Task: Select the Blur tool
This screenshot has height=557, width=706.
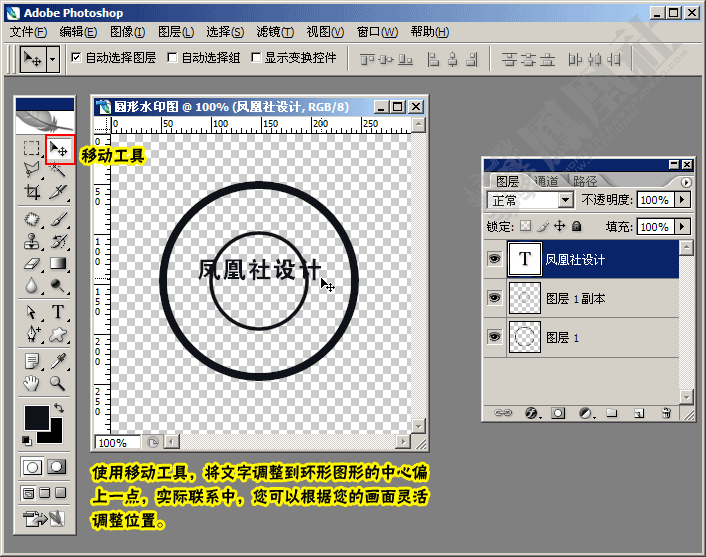Action: click(32, 285)
